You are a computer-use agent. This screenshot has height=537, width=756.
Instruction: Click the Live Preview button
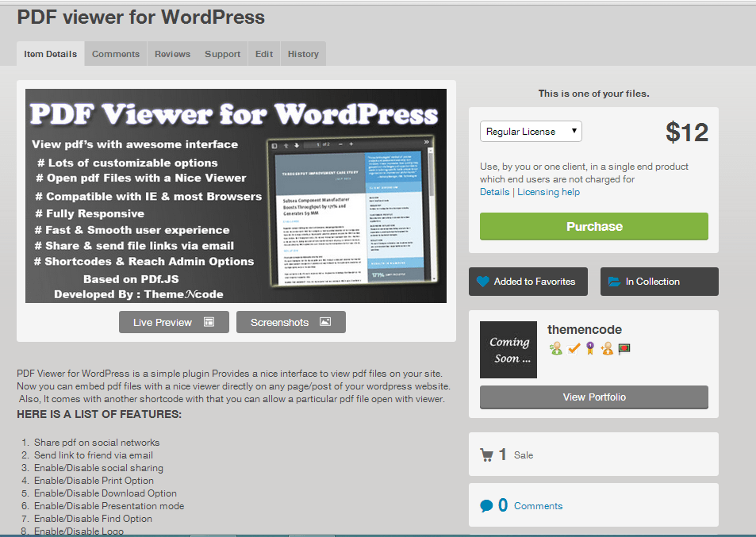174,322
